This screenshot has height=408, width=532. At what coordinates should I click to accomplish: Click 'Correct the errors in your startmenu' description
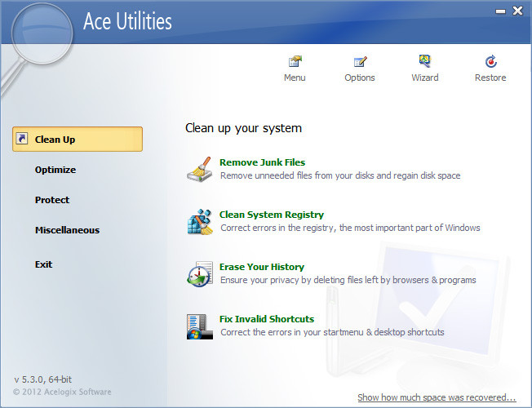point(332,332)
